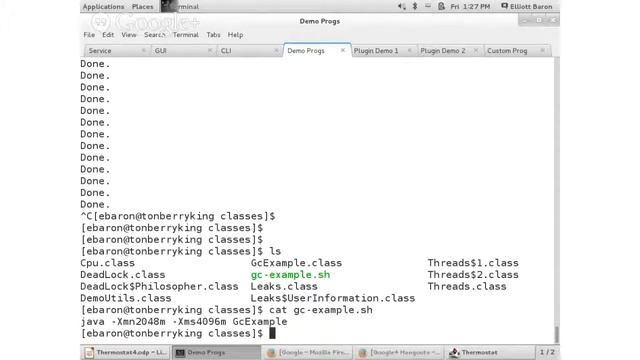Open the Help menu
This screenshot has width=640, height=360.
coord(236,35)
